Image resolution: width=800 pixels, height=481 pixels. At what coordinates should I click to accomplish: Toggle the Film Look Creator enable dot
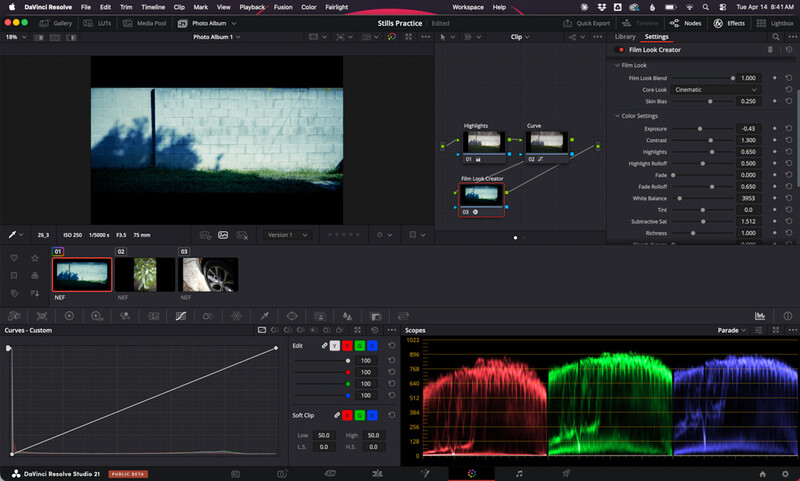coord(621,50)
